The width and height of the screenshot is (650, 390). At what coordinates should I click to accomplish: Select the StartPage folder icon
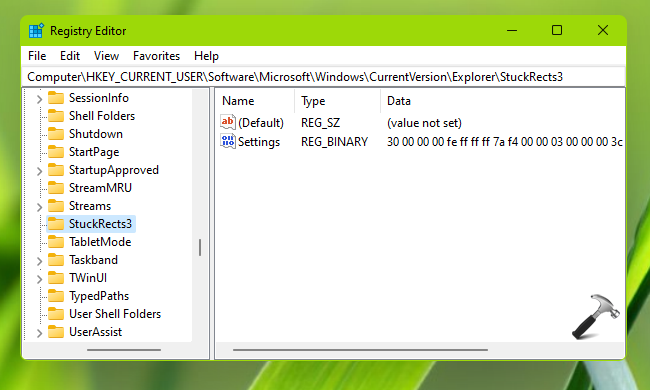click(x=56, y=152)
